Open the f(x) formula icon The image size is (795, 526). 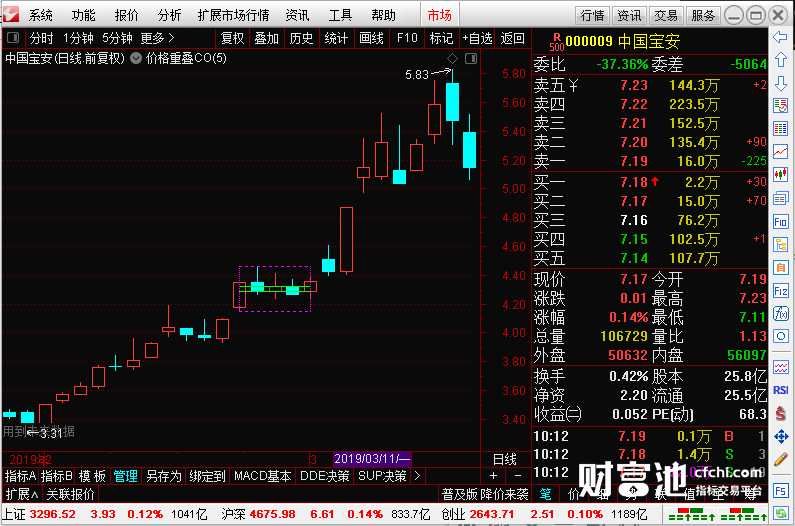tap(780, 313)
